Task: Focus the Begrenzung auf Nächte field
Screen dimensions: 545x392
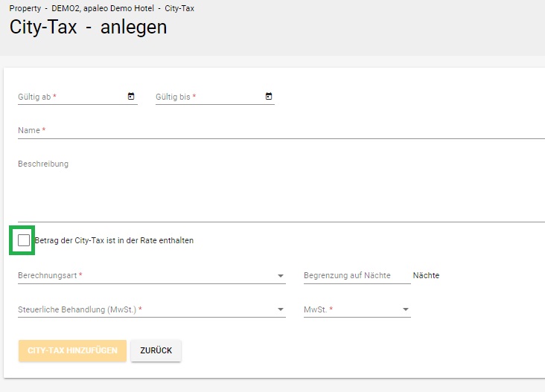Action: point(357,275)
